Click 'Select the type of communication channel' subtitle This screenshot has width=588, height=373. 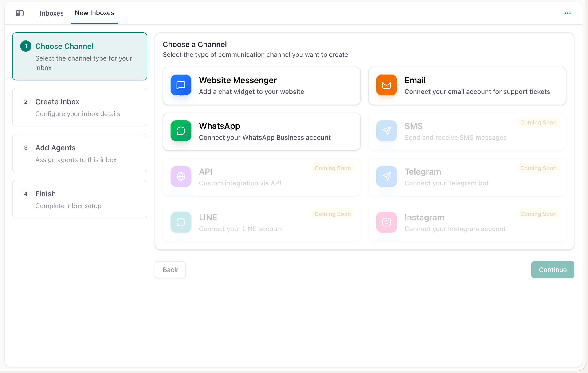[x=255, y=55]
